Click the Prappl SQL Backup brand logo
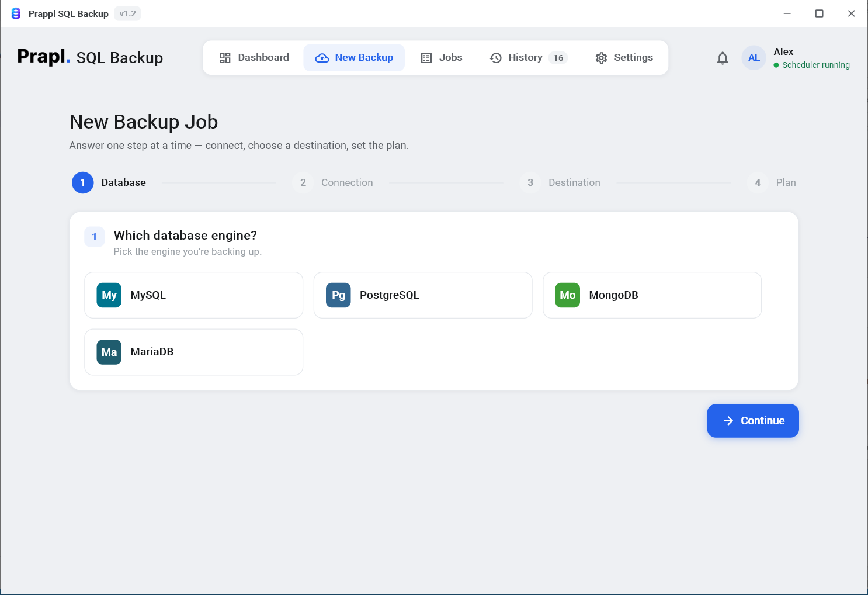 tap(91, 57)
